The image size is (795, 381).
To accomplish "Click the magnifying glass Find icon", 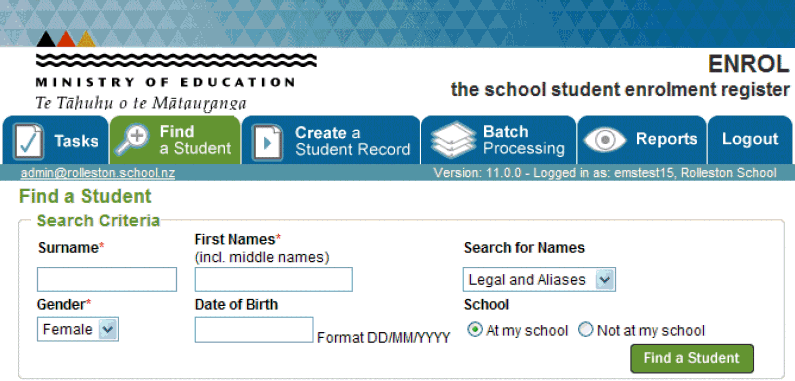I will pos(132,140).
